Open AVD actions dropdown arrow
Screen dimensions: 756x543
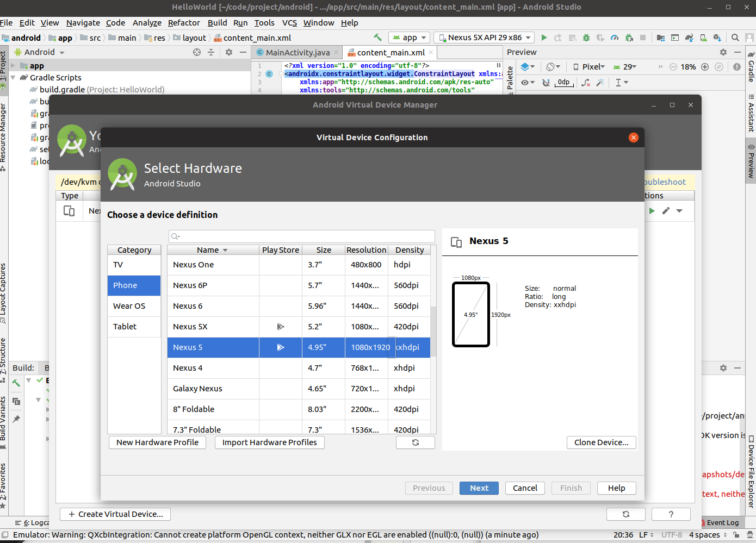679,211
